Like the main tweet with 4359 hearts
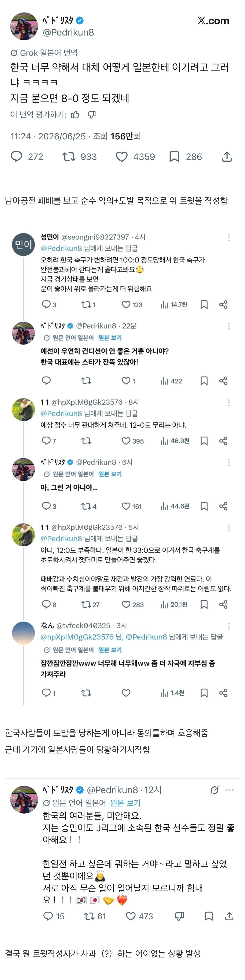This screenshot has height=980, width=245. pyautogui.click(x=122, y=157)
